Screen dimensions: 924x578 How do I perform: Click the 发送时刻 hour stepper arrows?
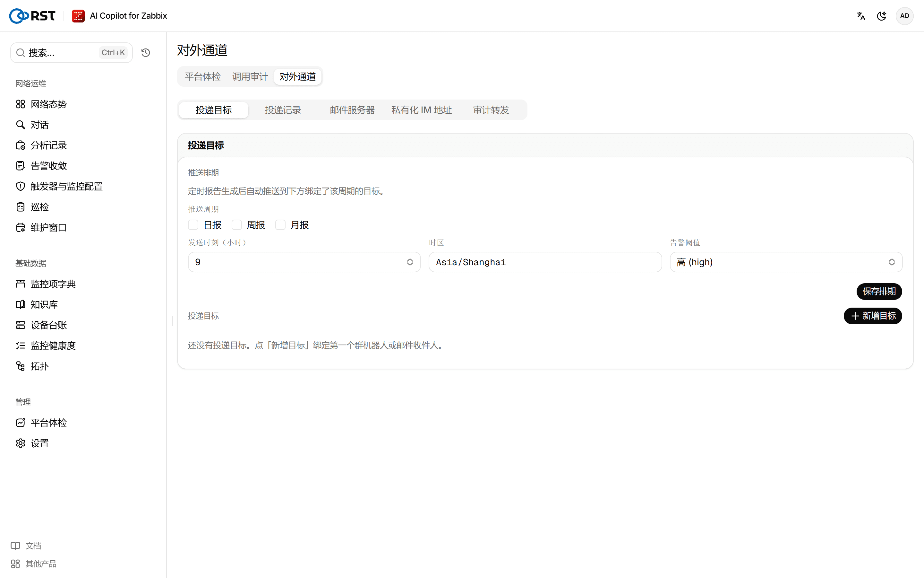(x=410, y=262)
